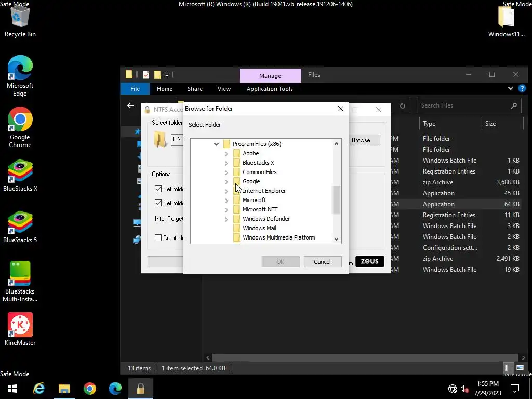Open Chrome from the taskbar

(89, 389)
